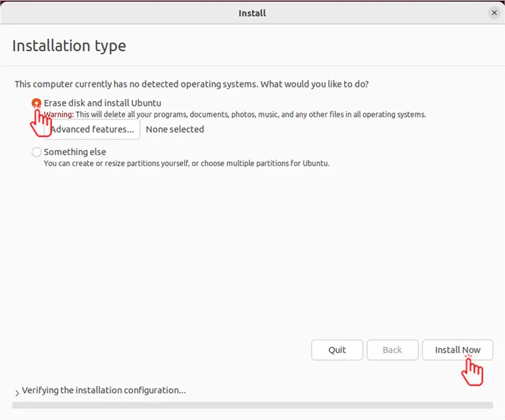Click the Verifying the installation configuration text

104,391
